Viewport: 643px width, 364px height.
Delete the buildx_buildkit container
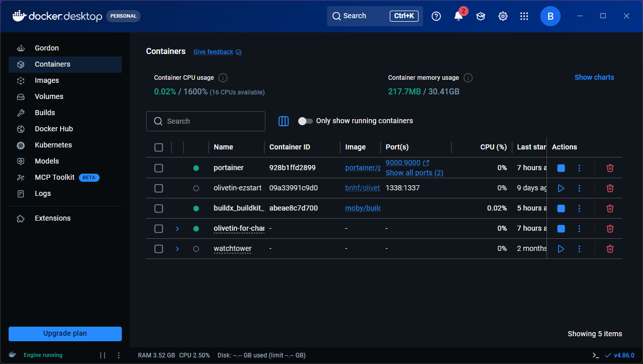pos(610,209)
